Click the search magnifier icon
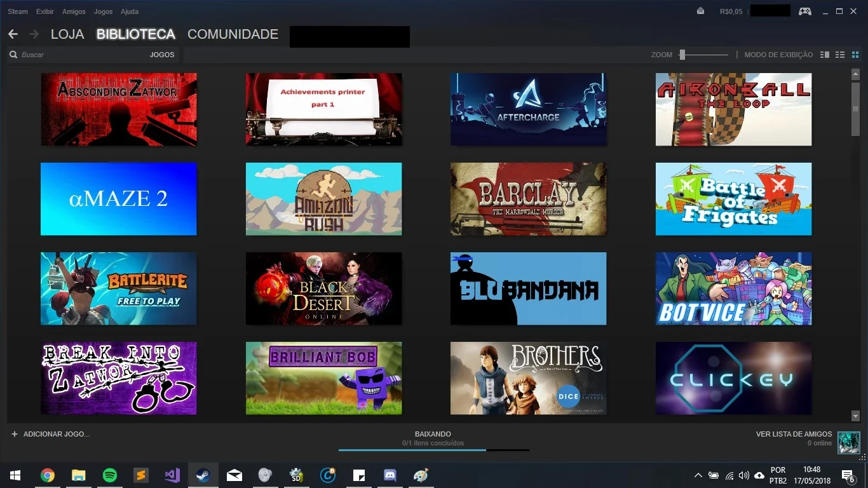Image resolution: width=868 pixels, height=488 pixels. coord(13,55)
